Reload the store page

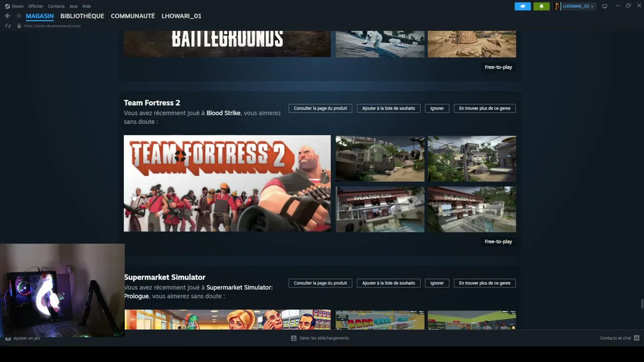tap(8, 26)
